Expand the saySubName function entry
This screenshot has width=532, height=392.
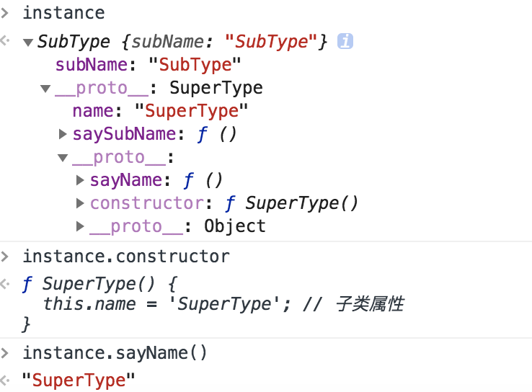pyautogui.click(x=63, y=134)
